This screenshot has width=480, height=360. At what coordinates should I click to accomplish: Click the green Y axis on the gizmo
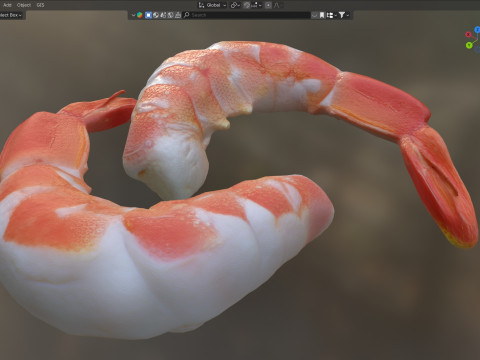click(x=469, y=45)
